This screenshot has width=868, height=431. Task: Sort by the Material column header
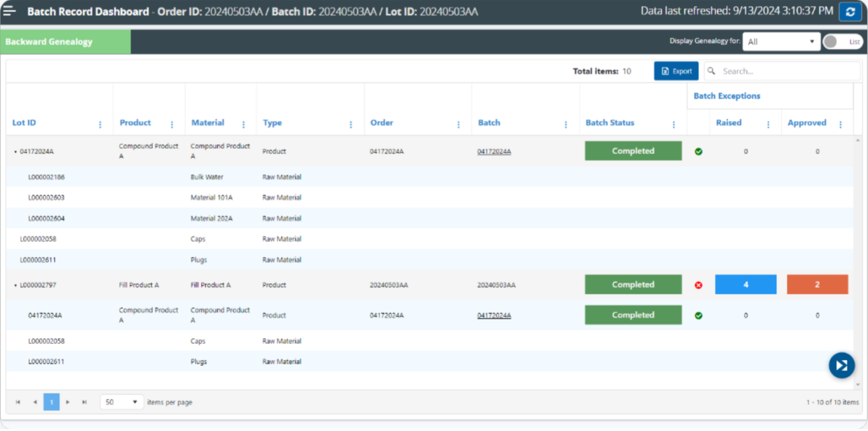click(x=207, y=123)
